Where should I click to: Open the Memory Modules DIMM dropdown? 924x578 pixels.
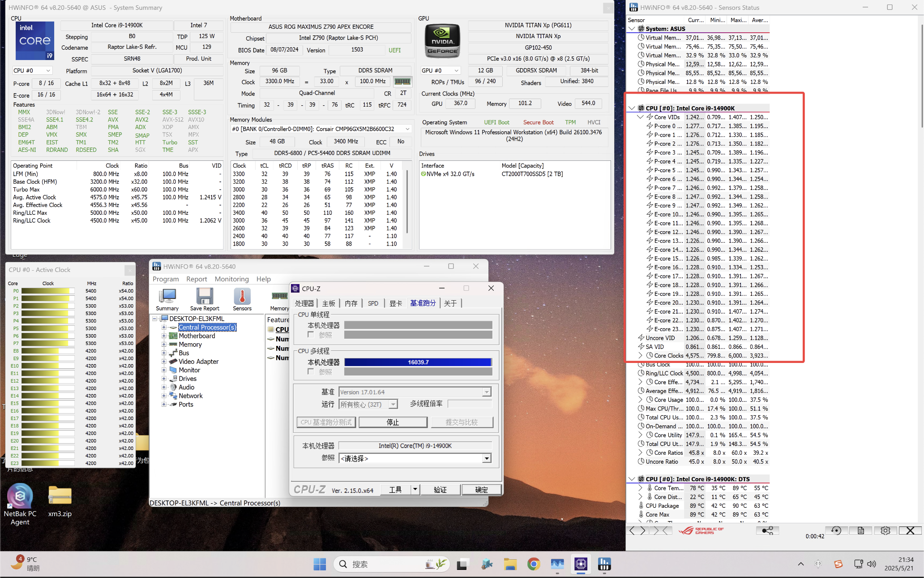pos(321,129)
